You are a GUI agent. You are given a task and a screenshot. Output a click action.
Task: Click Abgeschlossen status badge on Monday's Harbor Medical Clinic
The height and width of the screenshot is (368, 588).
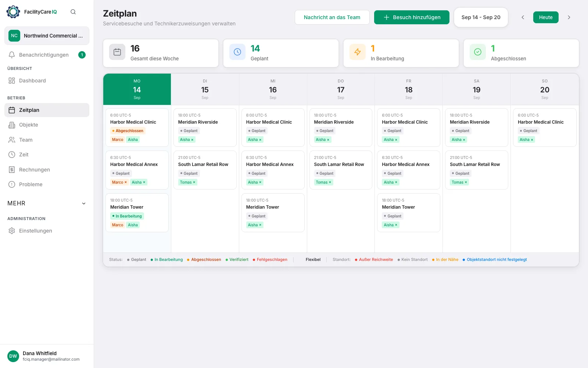[128, 131]
